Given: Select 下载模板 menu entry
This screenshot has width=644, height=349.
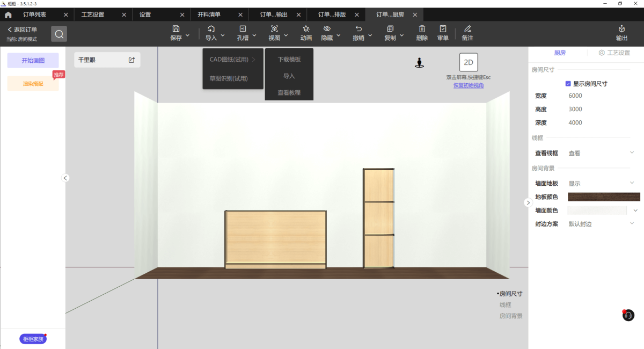Looking at the screenshot, I should click(289, 60).
